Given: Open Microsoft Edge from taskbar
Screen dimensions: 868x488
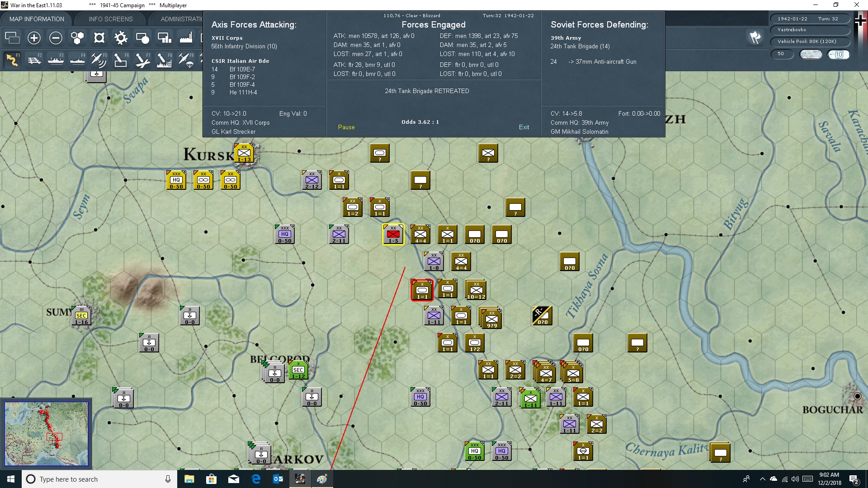Looking at the screenshot, I should [x=256, y=479].
